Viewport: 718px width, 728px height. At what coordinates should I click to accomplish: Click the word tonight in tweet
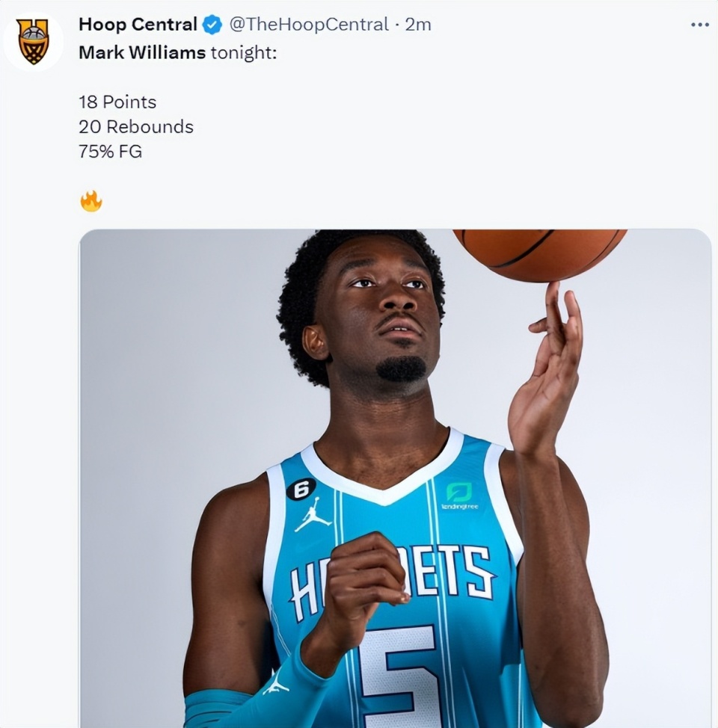(244, 53)
